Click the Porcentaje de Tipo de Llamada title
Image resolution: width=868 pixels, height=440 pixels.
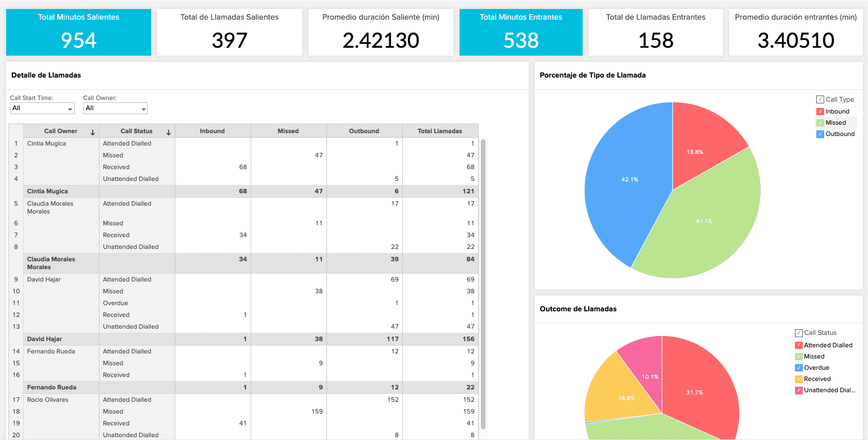(593, 75)
